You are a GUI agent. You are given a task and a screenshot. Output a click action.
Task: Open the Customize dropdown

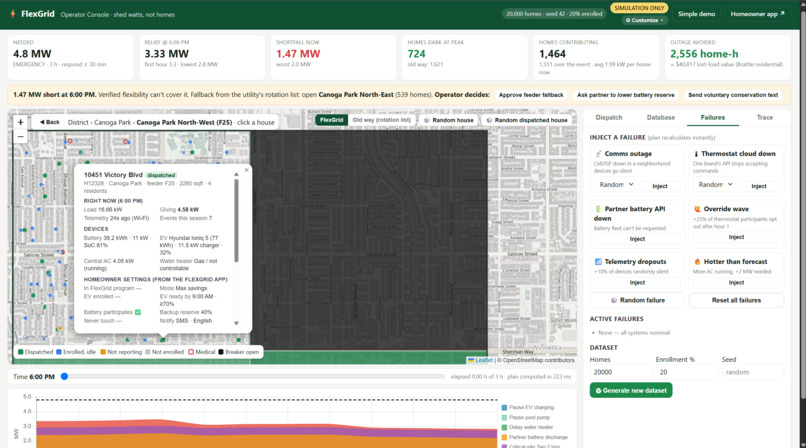tap(644, 21)
